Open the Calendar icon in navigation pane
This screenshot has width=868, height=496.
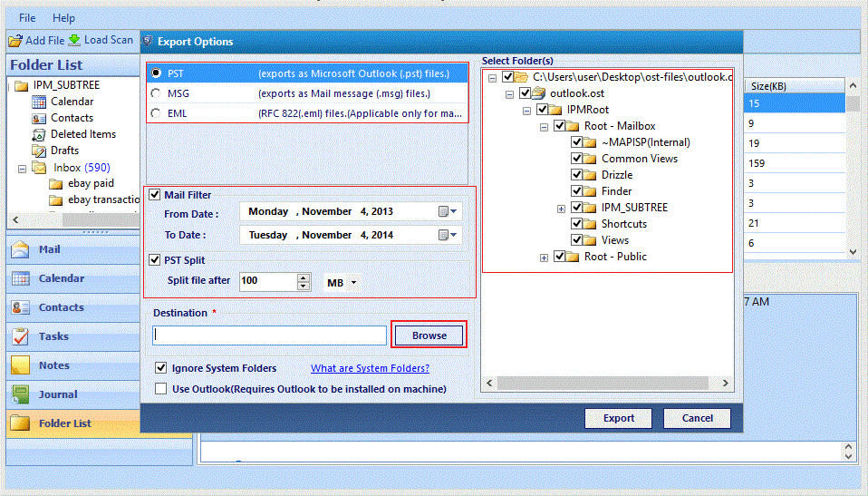(21, 278)
